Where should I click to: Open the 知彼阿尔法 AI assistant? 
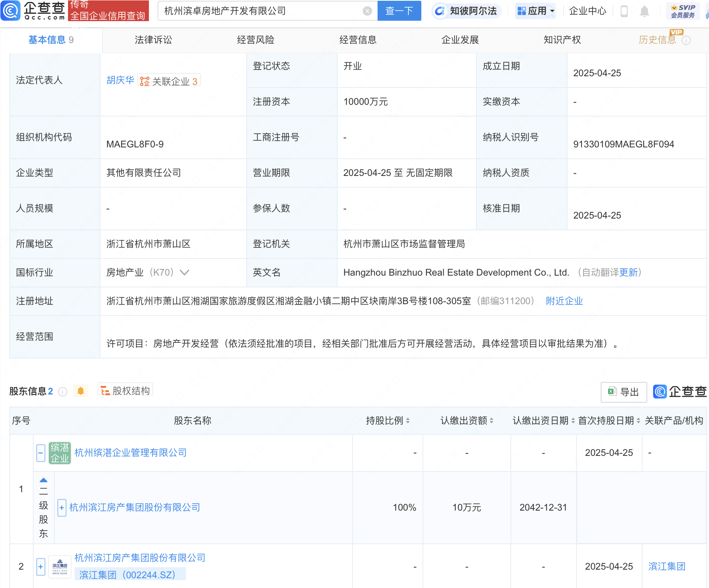(466, 11)
